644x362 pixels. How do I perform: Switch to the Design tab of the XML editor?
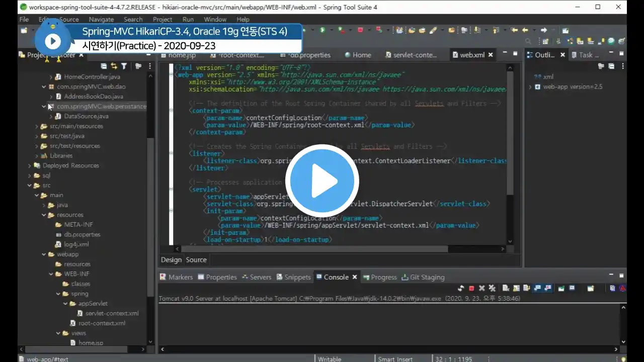171,259
